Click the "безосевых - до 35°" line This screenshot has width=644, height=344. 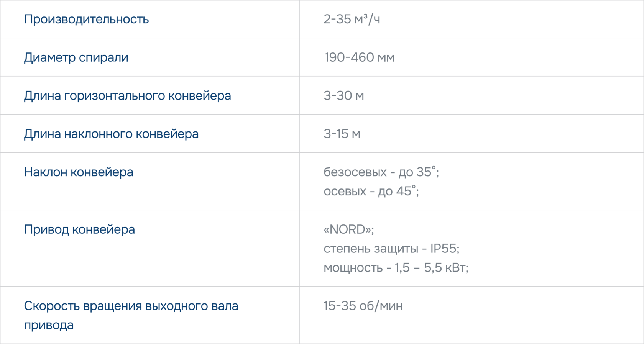[x=381, y=172]
